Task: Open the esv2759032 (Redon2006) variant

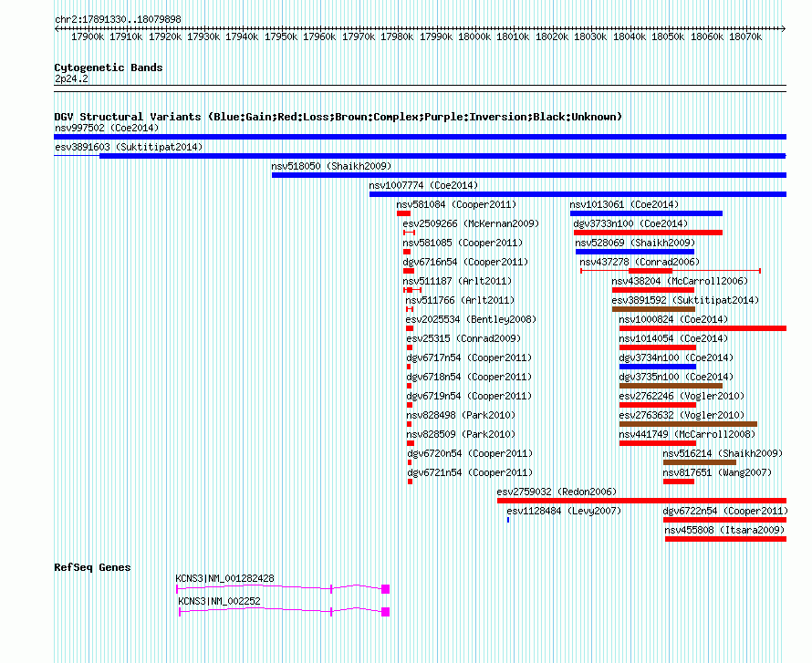Action: click(557, 492)
